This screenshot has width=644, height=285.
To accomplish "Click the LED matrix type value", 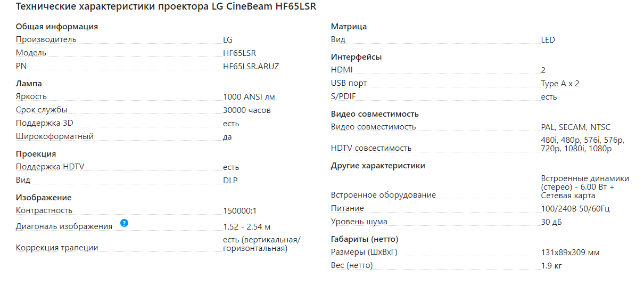I will (548, 39).
